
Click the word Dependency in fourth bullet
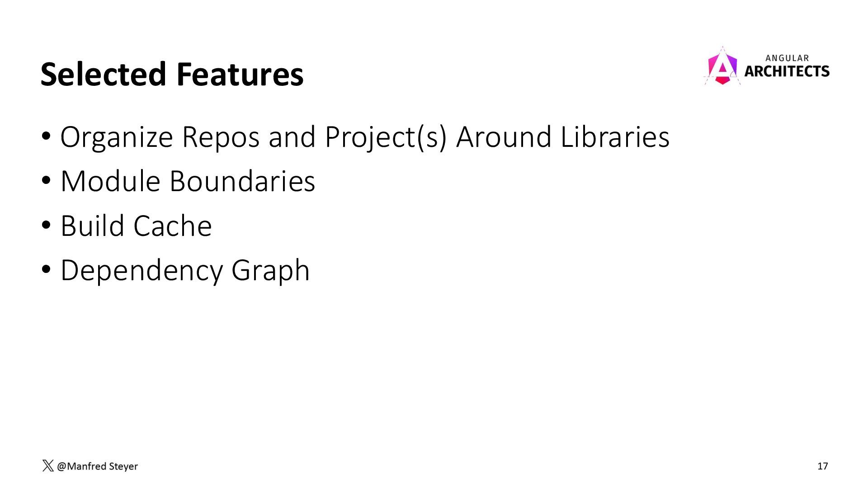tap(142, 271)
